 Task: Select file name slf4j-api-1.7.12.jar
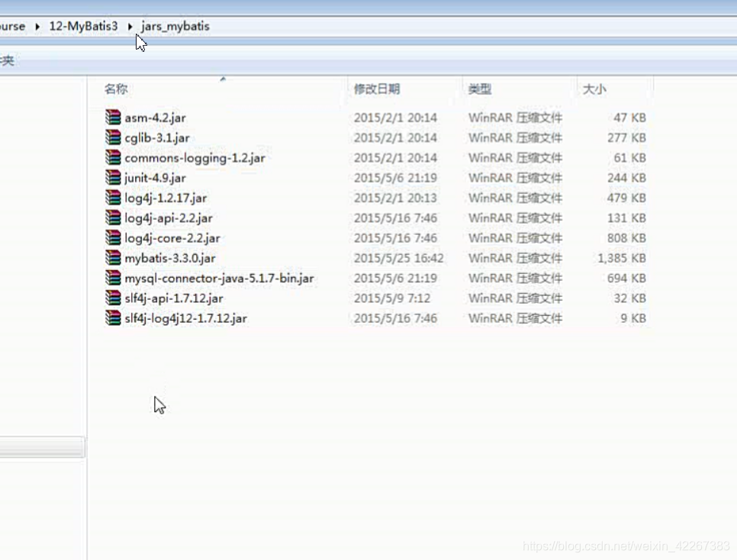173,298
